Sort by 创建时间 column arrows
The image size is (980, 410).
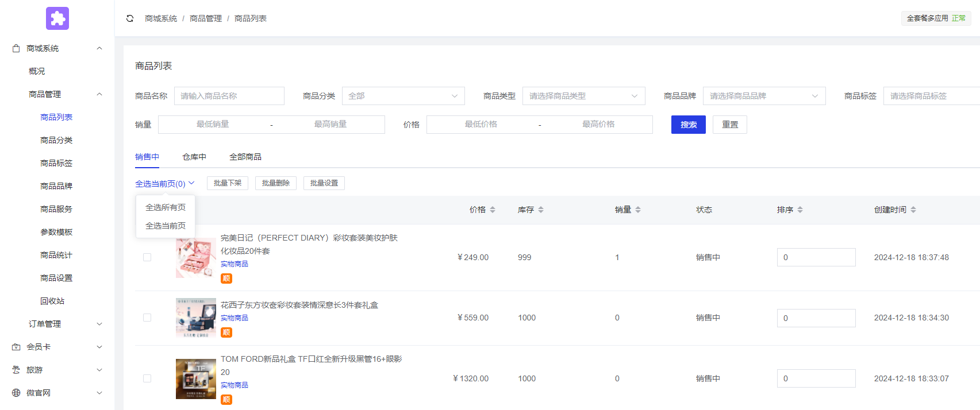913,210
